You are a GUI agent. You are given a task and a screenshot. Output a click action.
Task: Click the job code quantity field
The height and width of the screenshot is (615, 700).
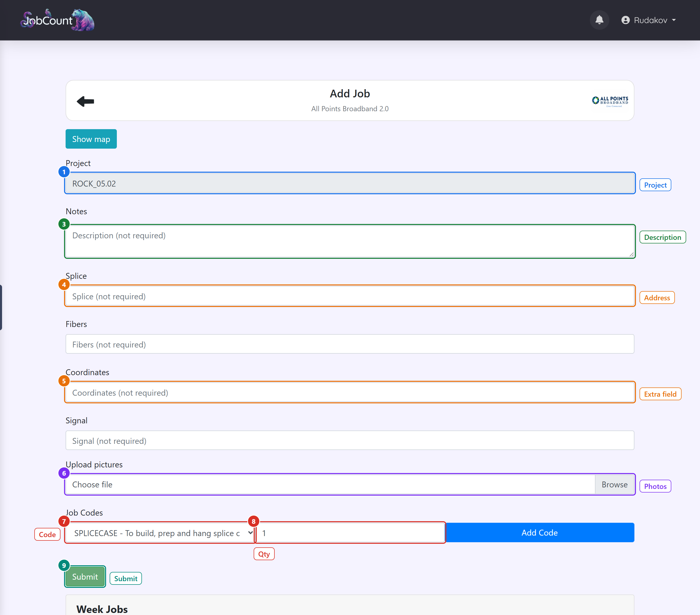[350, 533]
